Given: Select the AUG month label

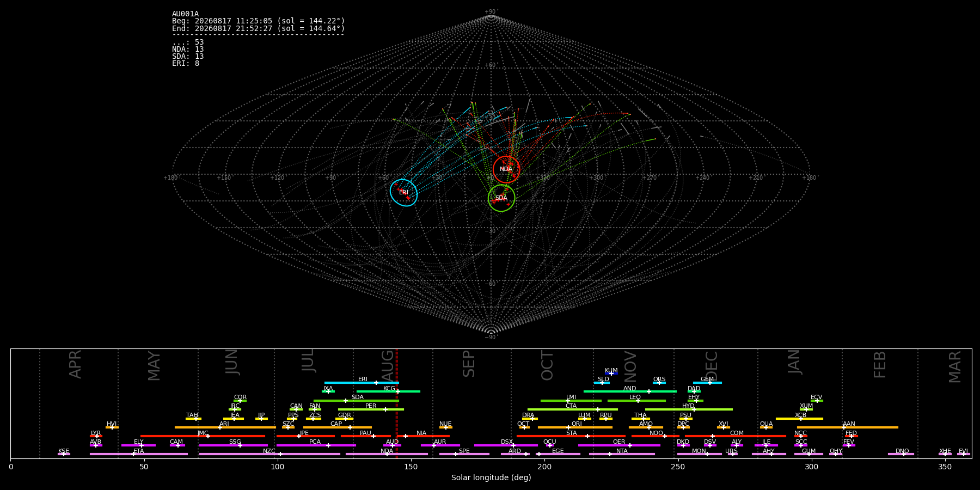Looking at the screenshot, I should pos(388,364).
